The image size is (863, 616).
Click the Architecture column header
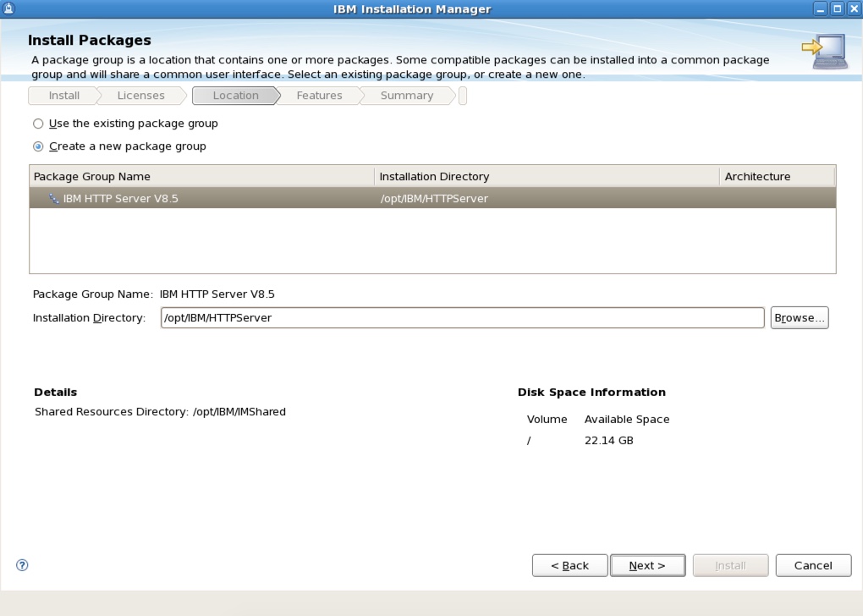tap(778, 176)
